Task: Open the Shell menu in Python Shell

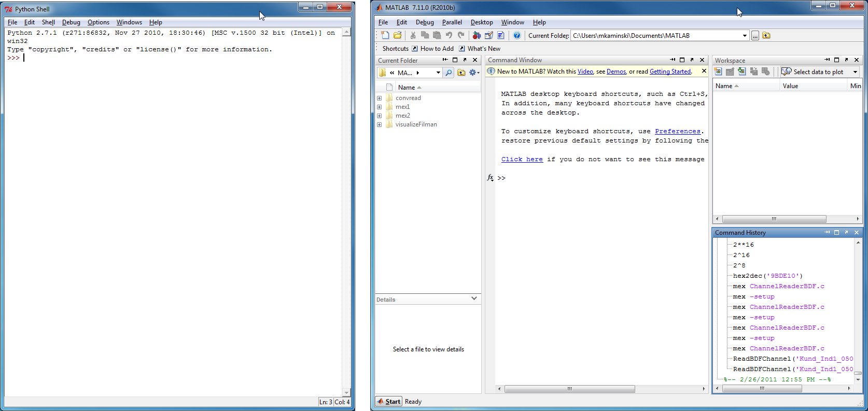Action: coord(48,22)
